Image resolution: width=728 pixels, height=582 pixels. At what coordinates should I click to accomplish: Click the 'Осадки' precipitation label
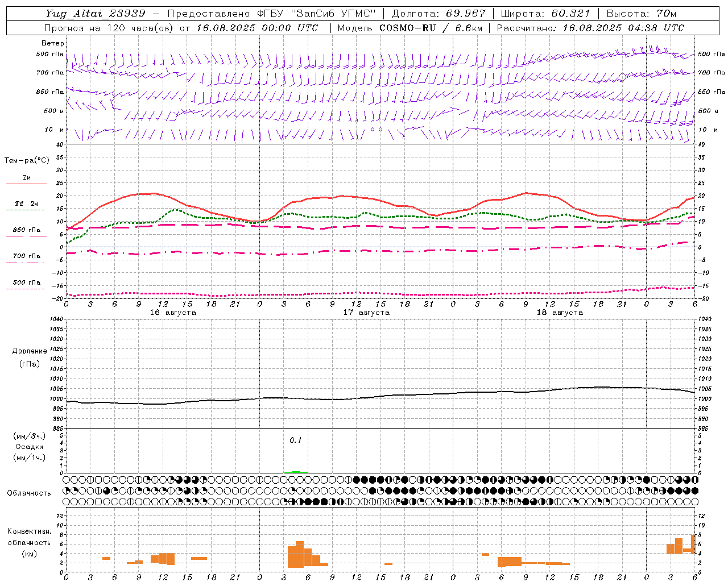(30, 447)
